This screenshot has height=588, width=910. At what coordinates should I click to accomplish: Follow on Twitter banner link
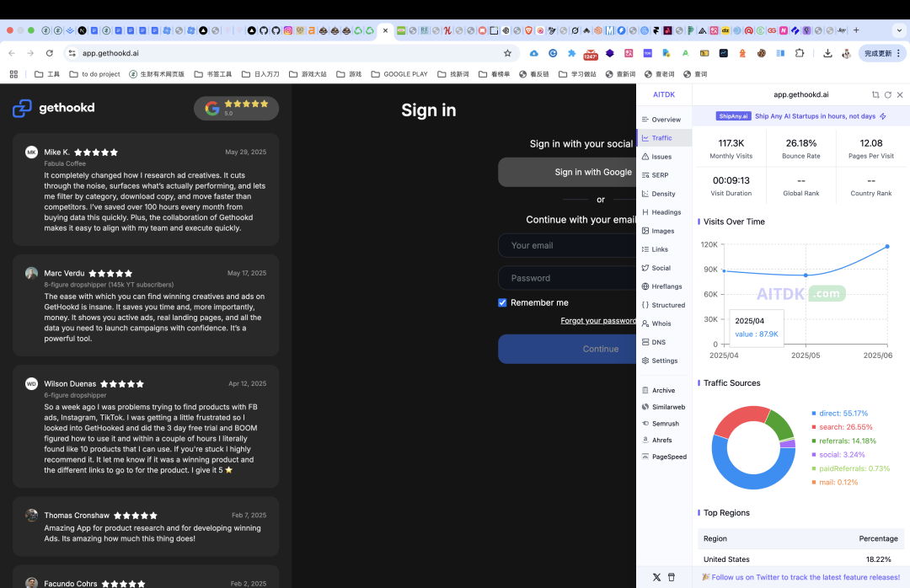801,578
